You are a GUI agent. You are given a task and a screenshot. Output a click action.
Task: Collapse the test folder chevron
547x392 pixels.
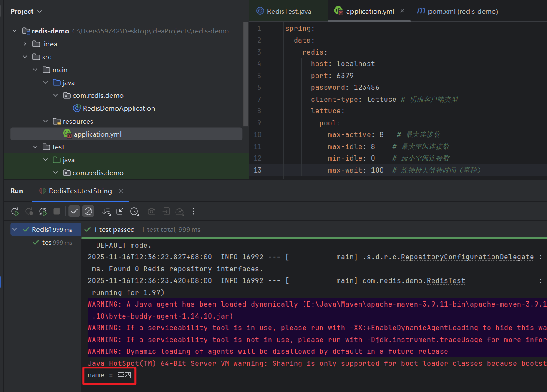(x=36, y=147)
